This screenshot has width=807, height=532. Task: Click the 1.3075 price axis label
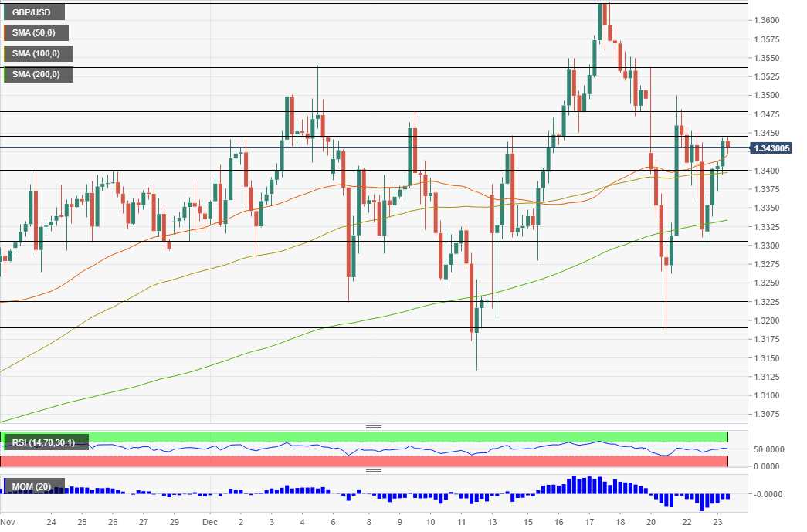(x=766, y=414)
